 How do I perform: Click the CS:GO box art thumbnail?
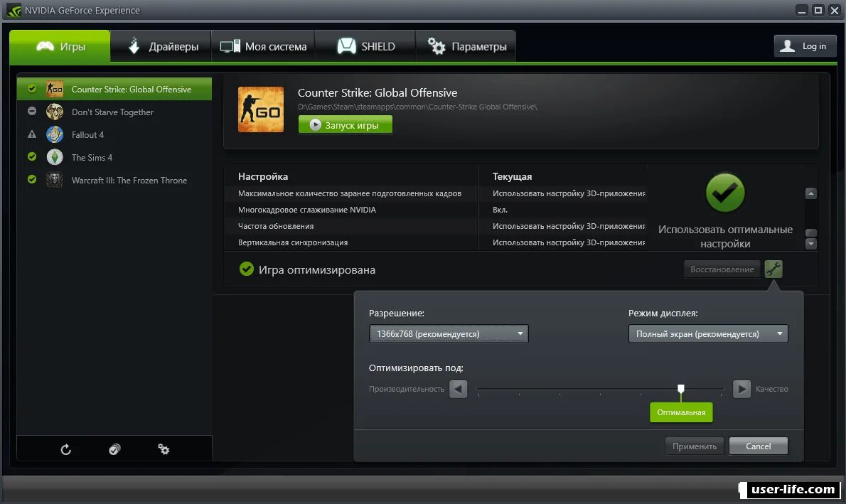point(260,109)
